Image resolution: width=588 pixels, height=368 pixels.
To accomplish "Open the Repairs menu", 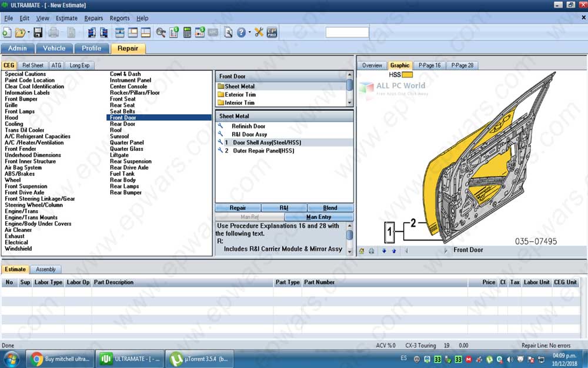I will (x=93, y=18).
